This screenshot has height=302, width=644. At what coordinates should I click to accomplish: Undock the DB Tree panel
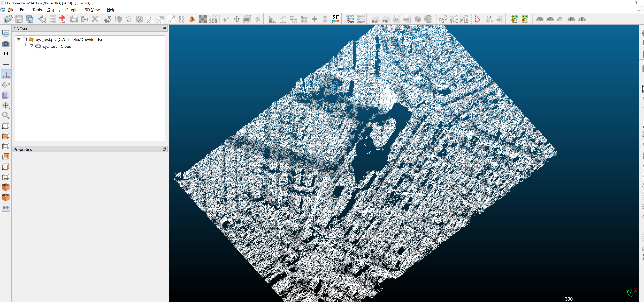coord(164,29)
